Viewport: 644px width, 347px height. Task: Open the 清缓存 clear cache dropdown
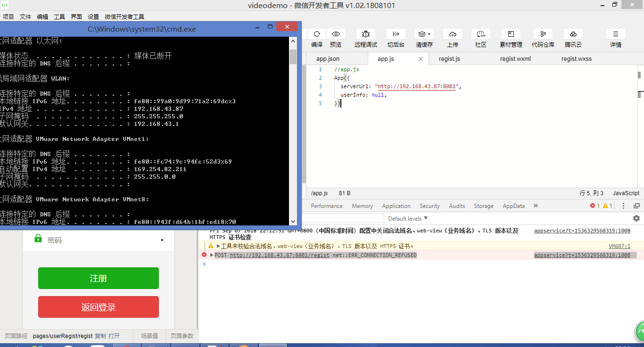pyautogui.click(x=424, y=34)
